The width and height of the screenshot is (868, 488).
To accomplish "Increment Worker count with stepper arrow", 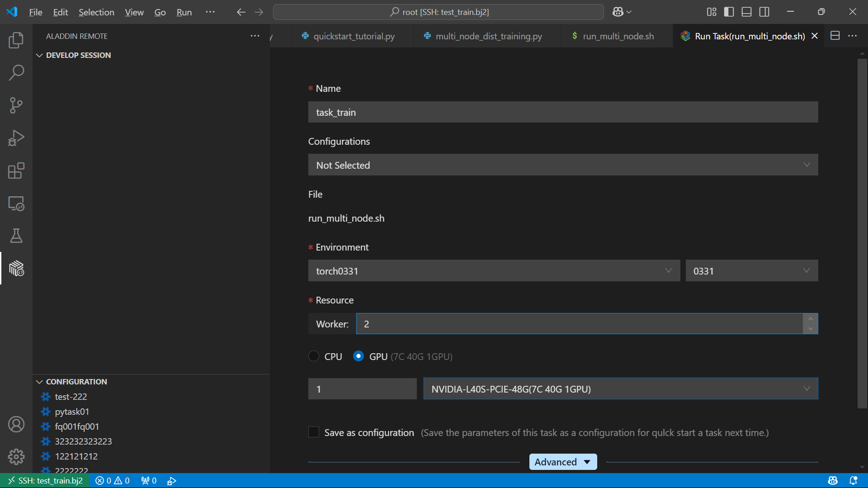I will [x=811, y=319].
